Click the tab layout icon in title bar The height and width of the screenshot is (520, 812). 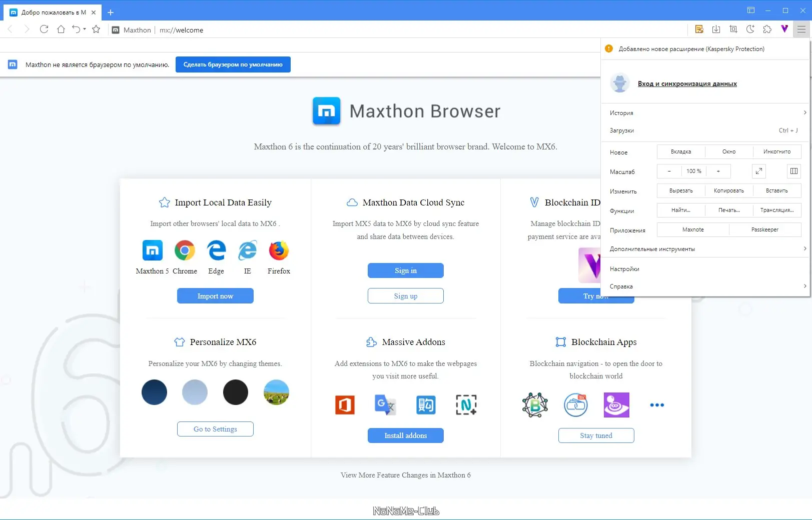751,10
